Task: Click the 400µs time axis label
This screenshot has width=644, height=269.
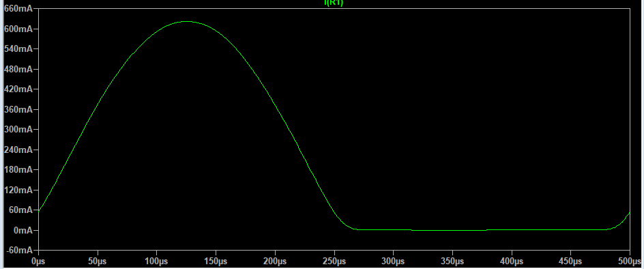Action: (x=512, y=261)
